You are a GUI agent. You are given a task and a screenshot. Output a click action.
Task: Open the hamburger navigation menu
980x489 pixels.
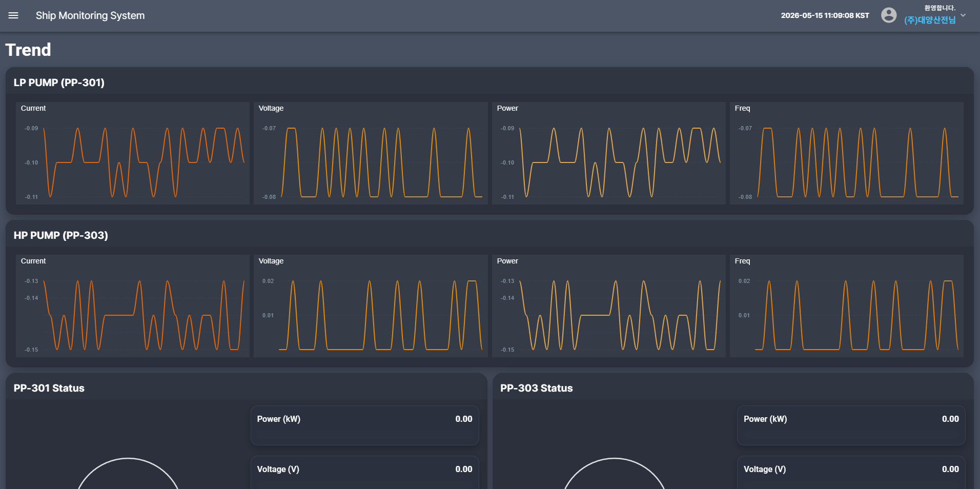point(13,15)
